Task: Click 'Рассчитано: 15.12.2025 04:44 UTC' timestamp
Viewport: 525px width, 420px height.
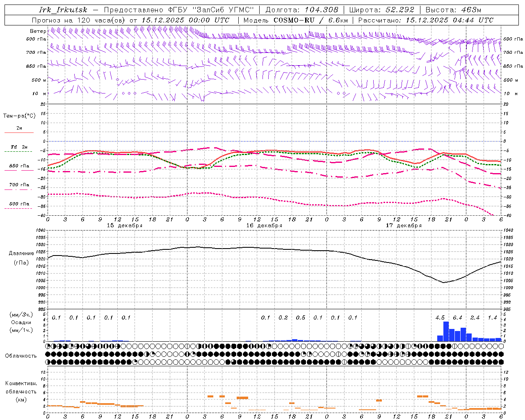Action: pos(426,20)
